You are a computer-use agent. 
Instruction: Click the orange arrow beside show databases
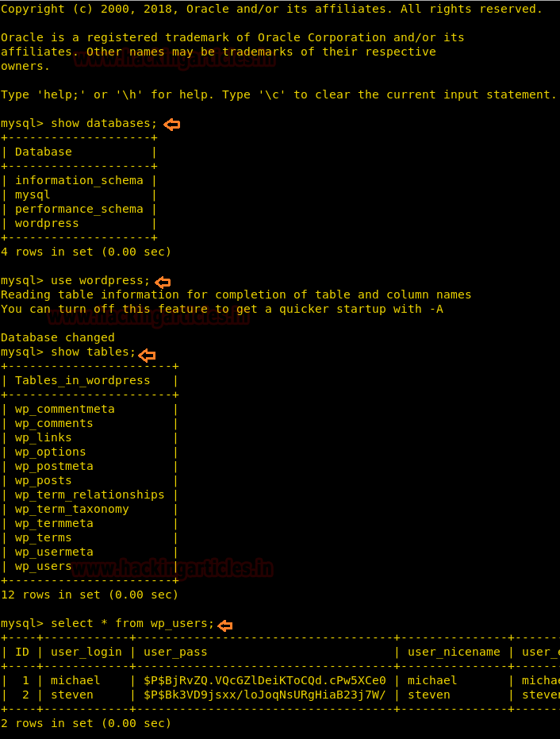click(x=172, y=125)
